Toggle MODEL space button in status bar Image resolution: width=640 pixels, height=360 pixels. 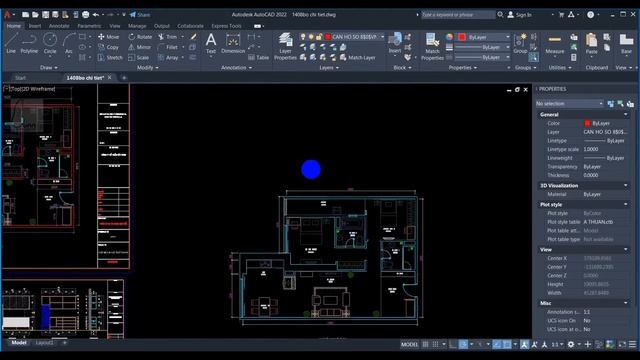[x=409, y=344]
